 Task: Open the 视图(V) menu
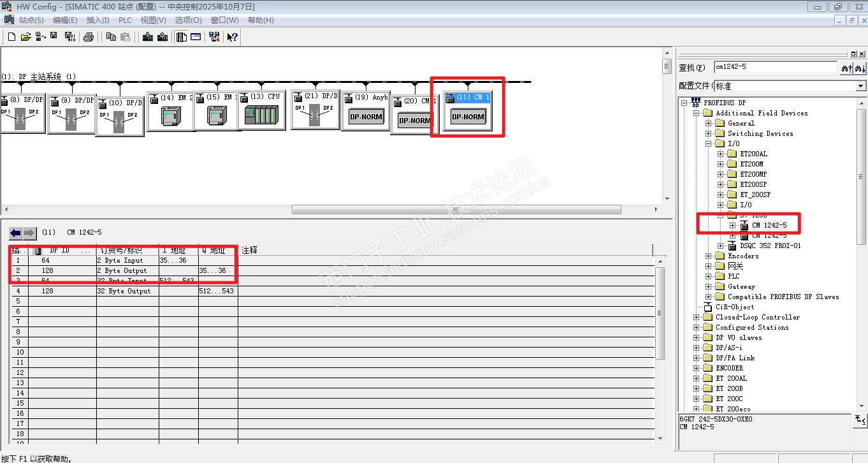(x=154, y=20)
